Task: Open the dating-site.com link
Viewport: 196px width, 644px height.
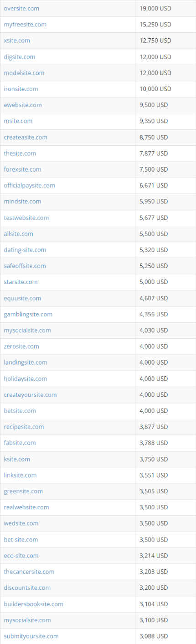Action: 25,250
